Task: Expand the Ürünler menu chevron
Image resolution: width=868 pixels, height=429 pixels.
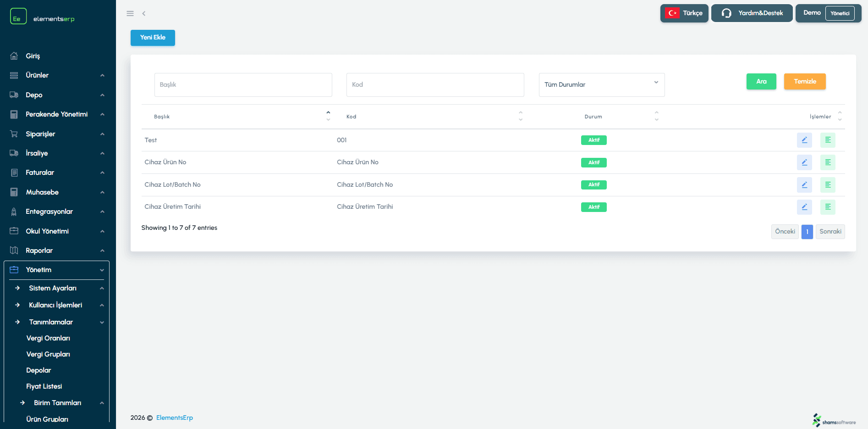Action: point(102,75)
